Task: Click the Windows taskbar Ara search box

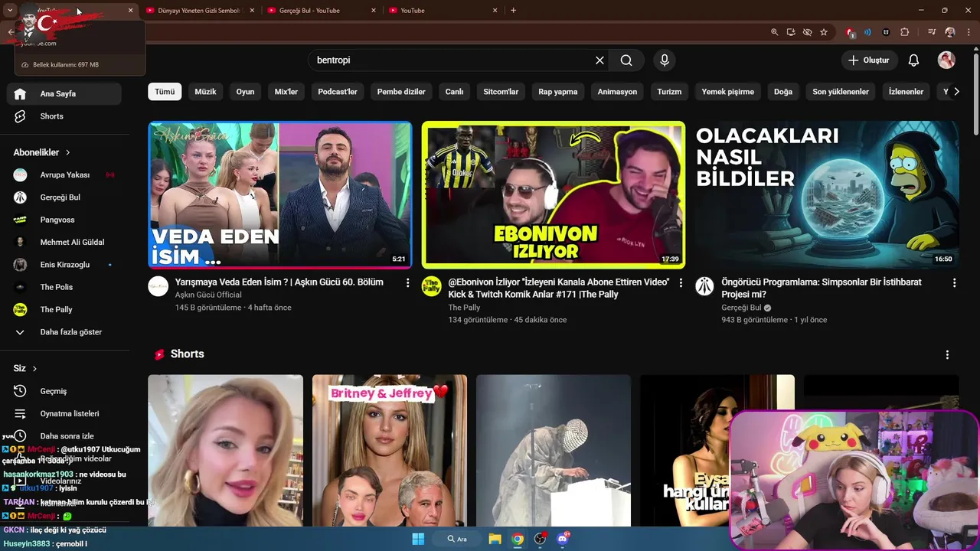Action: 458,539
